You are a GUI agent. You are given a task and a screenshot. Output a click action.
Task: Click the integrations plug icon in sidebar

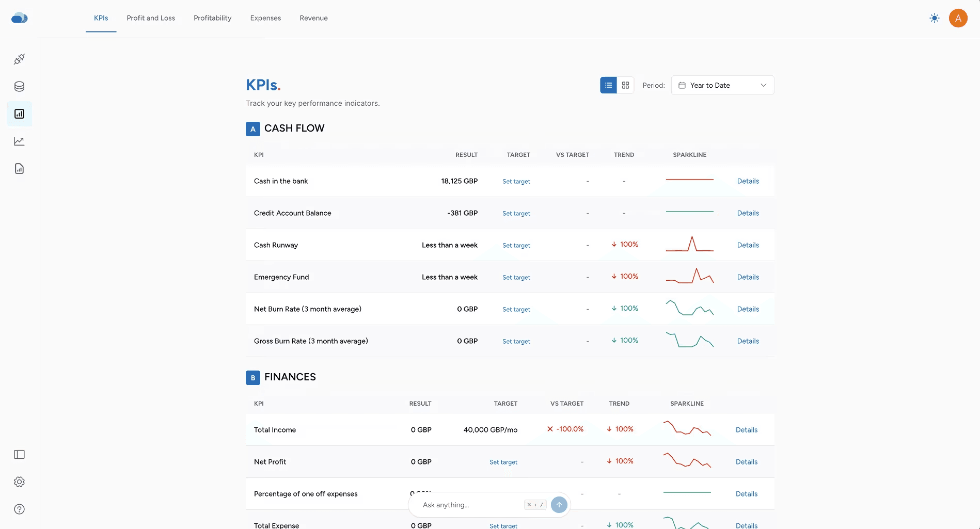tap(19, 59)
